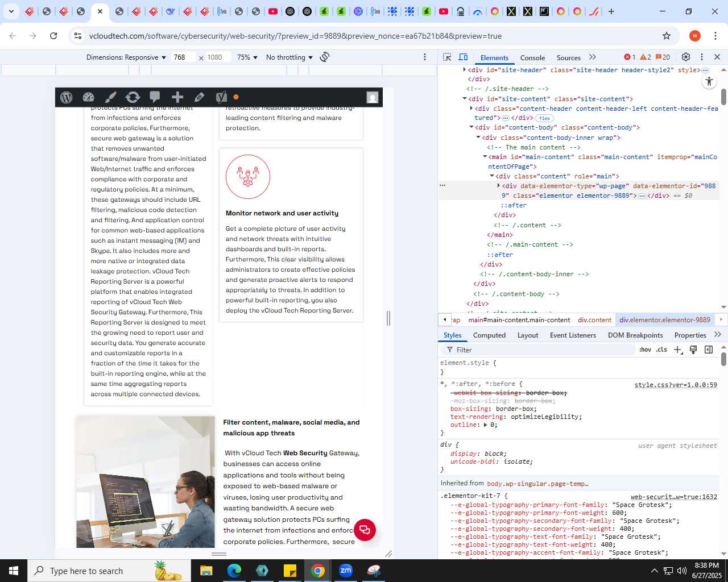Click the red errors count indicator

(630, 57)
